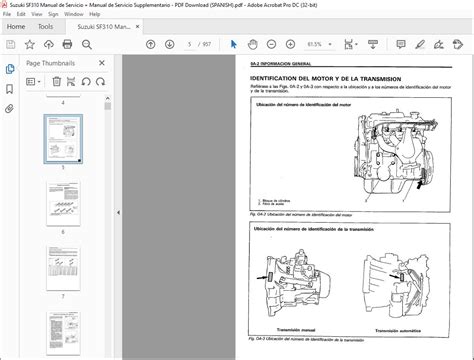Image resolution: width=474 pixels, height=360 pixels.
Task: Open the Window menu
Action: (x=74, y=14)
